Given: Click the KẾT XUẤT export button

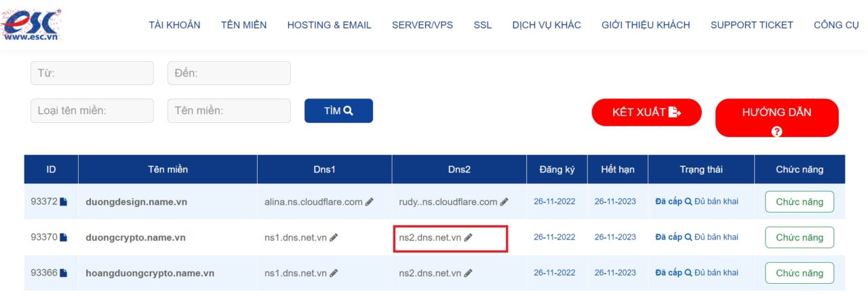Looking at the screenshot, I should click(x=646, y=113).
